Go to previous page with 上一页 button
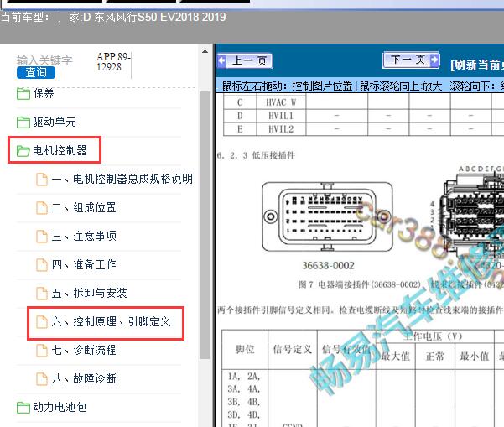504x427 pixels. coord(245,60)
